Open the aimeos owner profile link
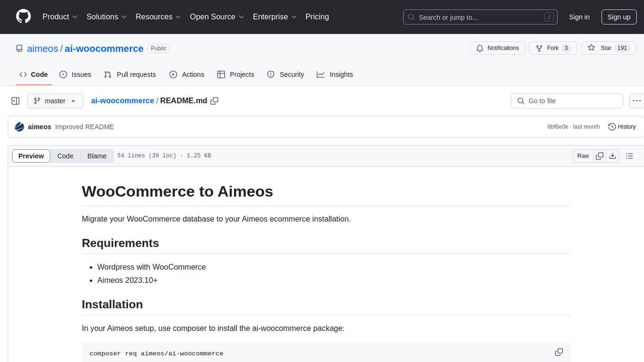Viewport: 644px width, 362px height. tap(43, 48)
